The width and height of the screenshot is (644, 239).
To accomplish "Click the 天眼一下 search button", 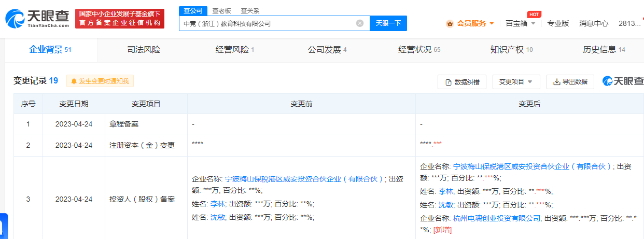I will pos(388,23).
